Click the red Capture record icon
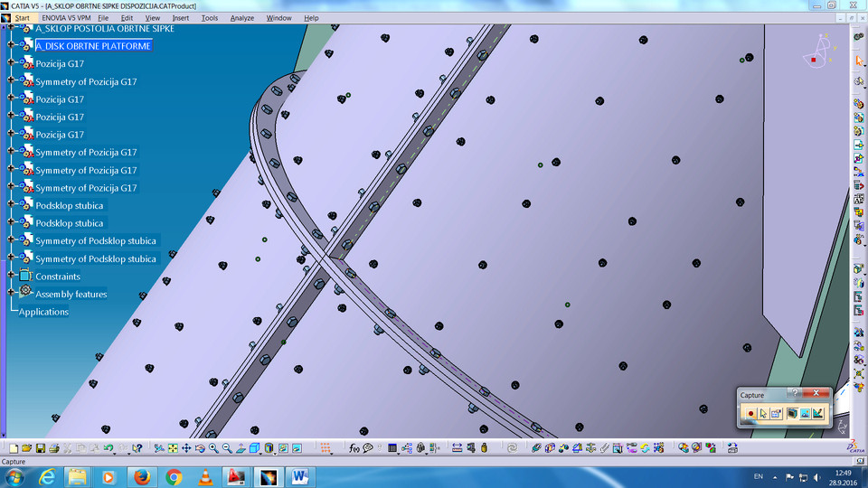The height and width of the screenshot is (488, 868). (x=750, y=413)
